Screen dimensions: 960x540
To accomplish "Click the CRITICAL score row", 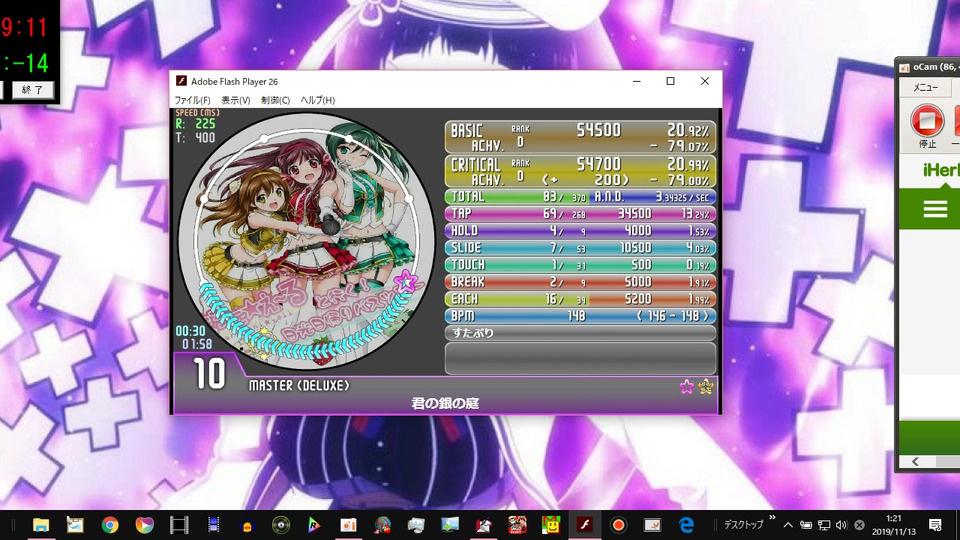I will (580, 171).
